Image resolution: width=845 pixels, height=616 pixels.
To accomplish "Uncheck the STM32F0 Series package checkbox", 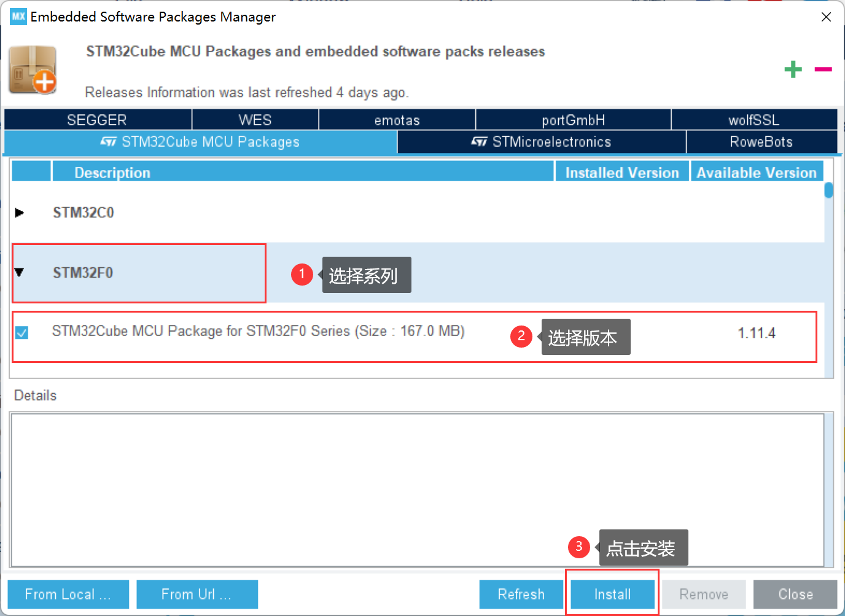I will (22, 333).
